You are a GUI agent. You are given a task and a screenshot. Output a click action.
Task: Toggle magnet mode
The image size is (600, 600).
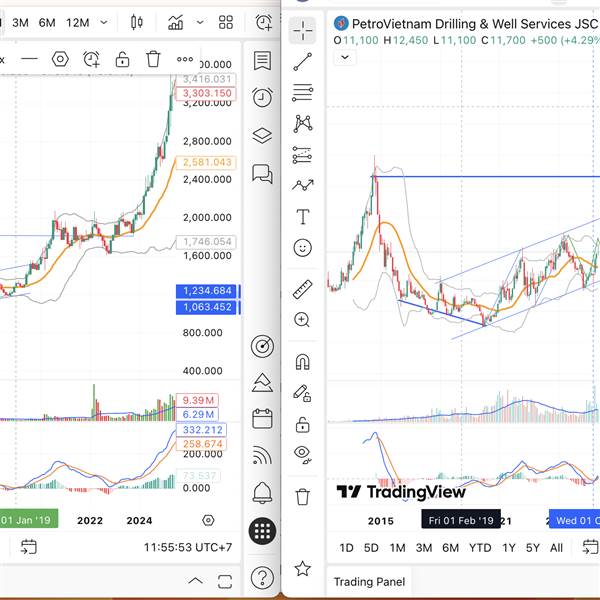pyautogui.click(x=302, y=361)
